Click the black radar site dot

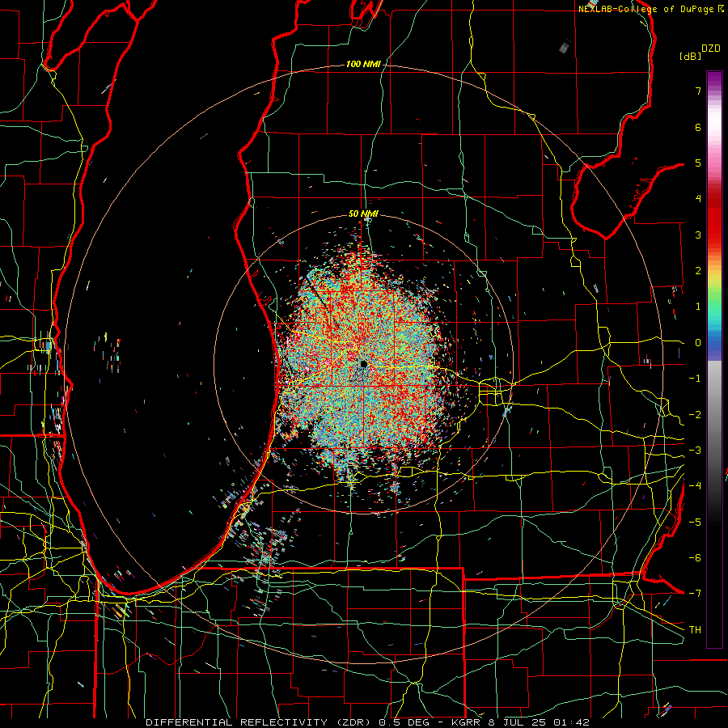[363, 364]
